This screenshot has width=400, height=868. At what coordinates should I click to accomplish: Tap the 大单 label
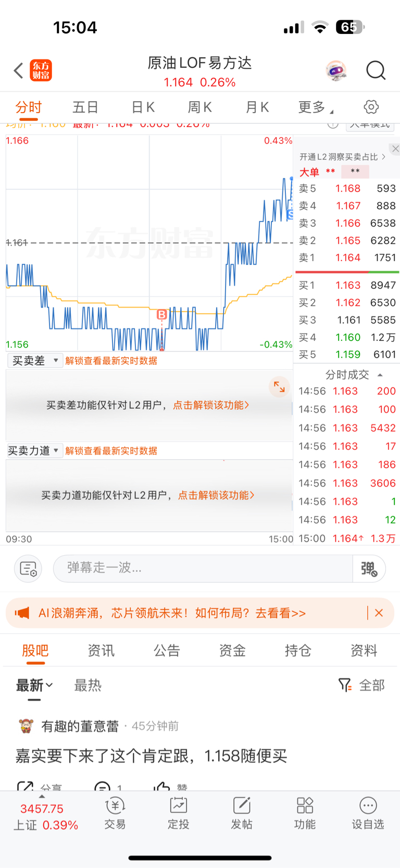click(309, 172)
